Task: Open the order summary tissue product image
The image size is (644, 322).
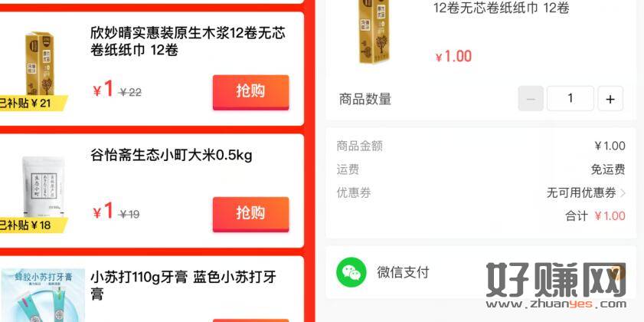Action: (374, 32)
